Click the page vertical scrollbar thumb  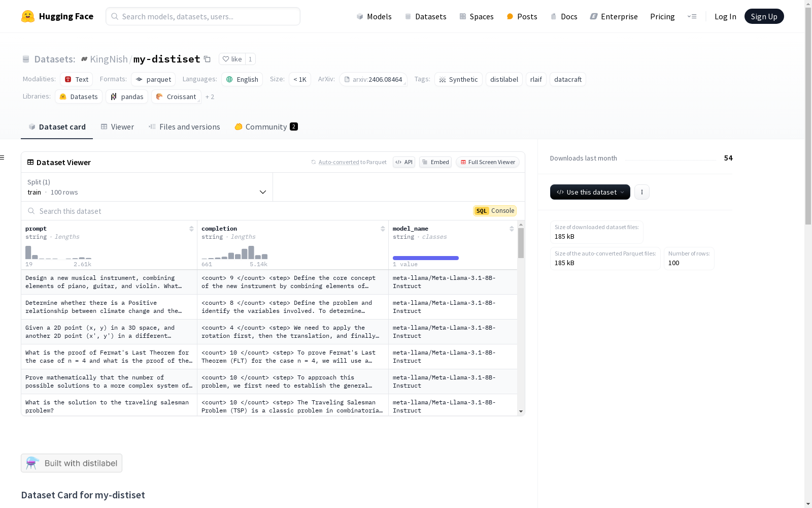tap(808, 115)
